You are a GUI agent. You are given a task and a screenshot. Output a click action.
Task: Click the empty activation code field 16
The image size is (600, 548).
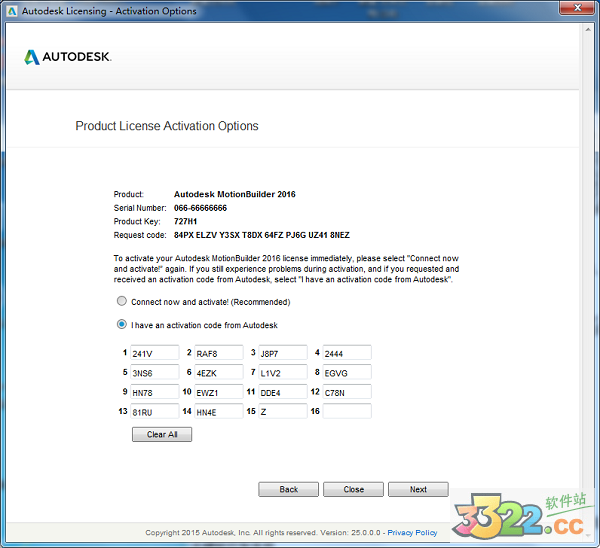pyautogui.click(x=347, y=411)
